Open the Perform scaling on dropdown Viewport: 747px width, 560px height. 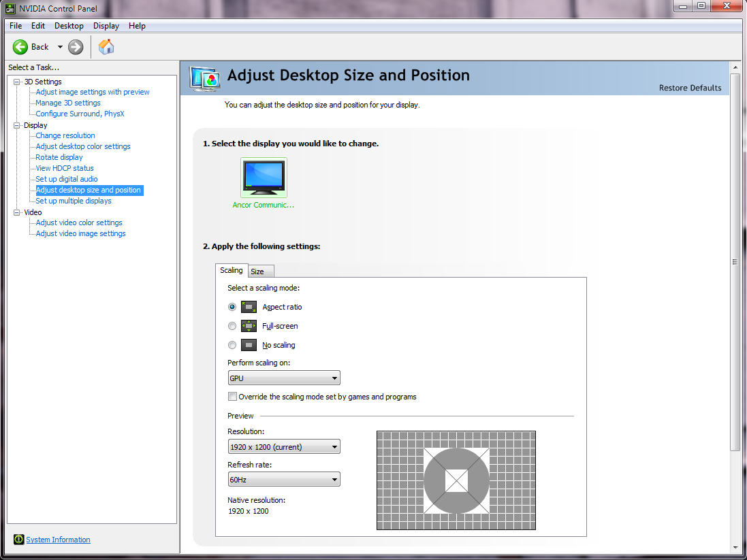(x=284, y=378)
